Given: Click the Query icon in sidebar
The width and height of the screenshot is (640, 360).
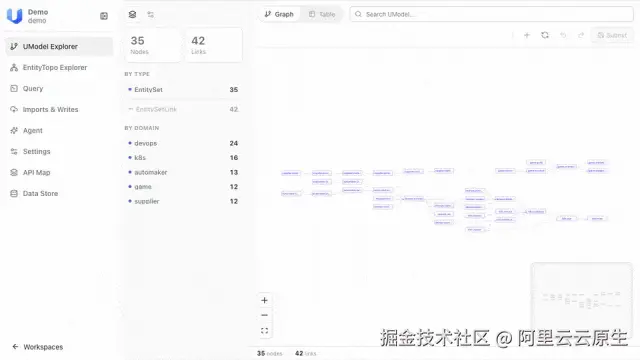Looking at the screenshot, I should pyautogui.click(x=14, y=89).
